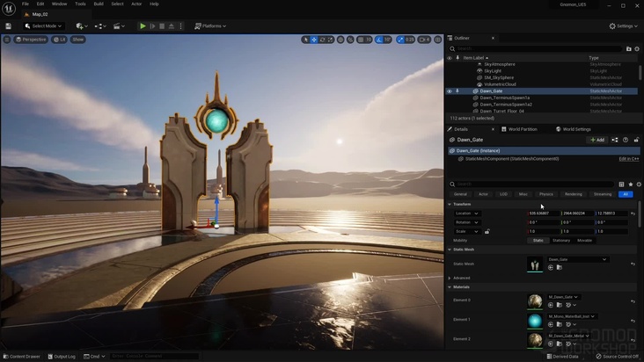644x362 pixels.
Task: Open Dawn_Gate static mesh asset dropdown
Action: (577, 259)
